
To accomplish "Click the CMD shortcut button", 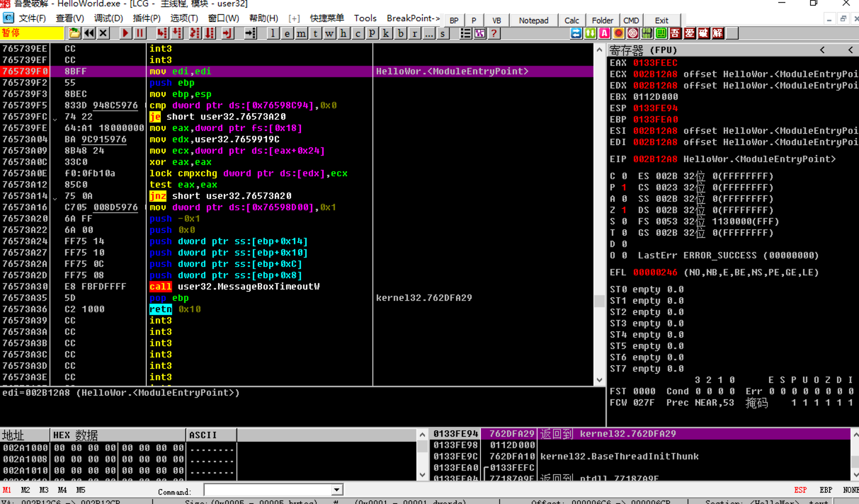I will [x=631, y=21].
